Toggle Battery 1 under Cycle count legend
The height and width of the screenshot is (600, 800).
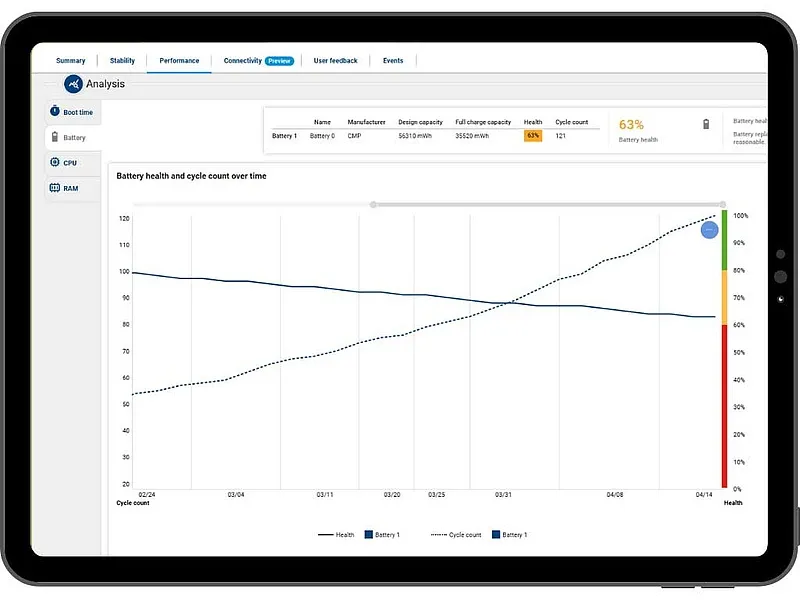[509, 535]
